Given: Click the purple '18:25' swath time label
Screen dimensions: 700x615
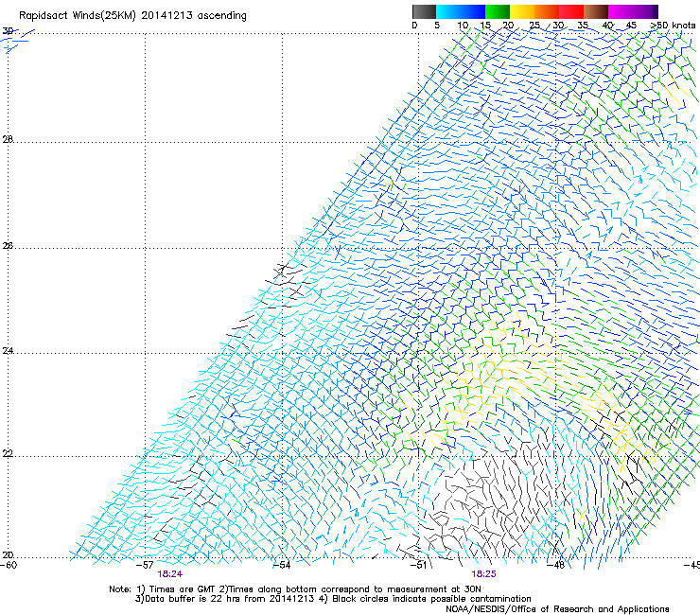Looking at the screenshot, I should (x=484, y=574).
